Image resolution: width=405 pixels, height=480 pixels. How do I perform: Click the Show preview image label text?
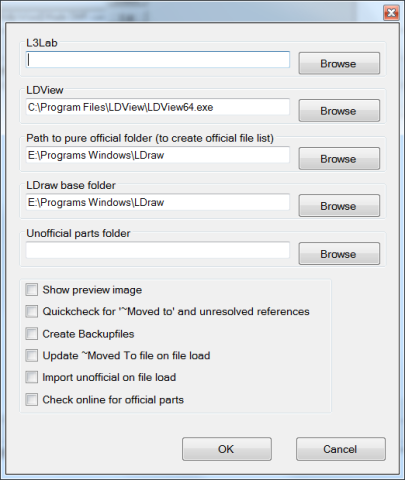(92, 290)
